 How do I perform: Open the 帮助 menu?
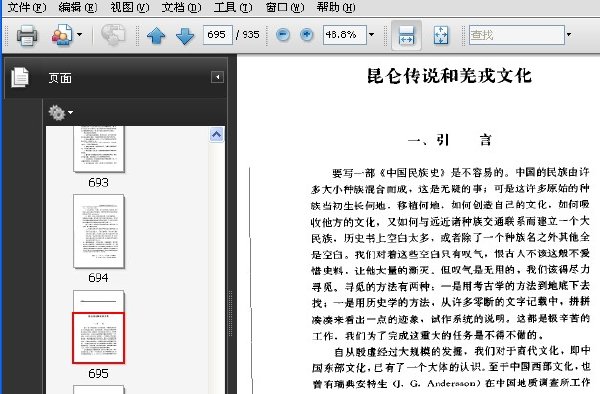pos(336,7)
